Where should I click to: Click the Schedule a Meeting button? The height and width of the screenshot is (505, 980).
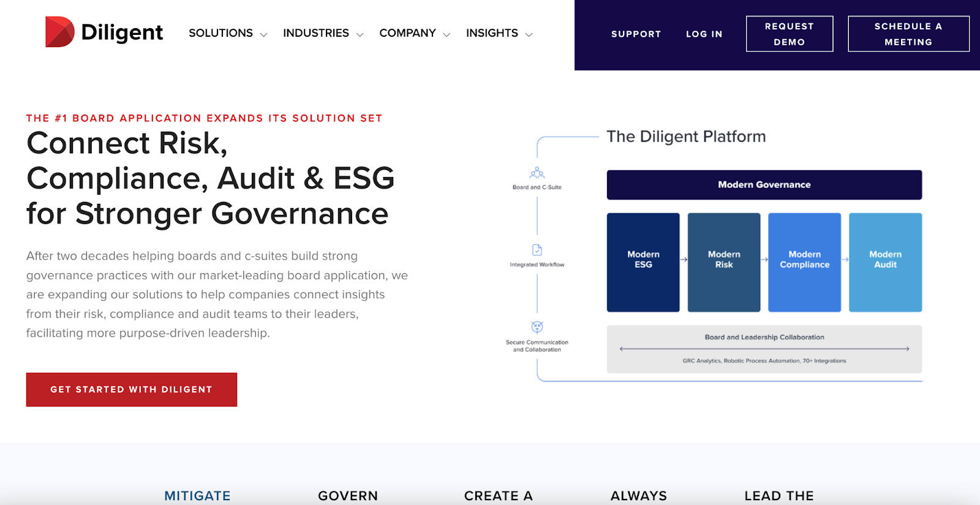[x=908, y=34]
